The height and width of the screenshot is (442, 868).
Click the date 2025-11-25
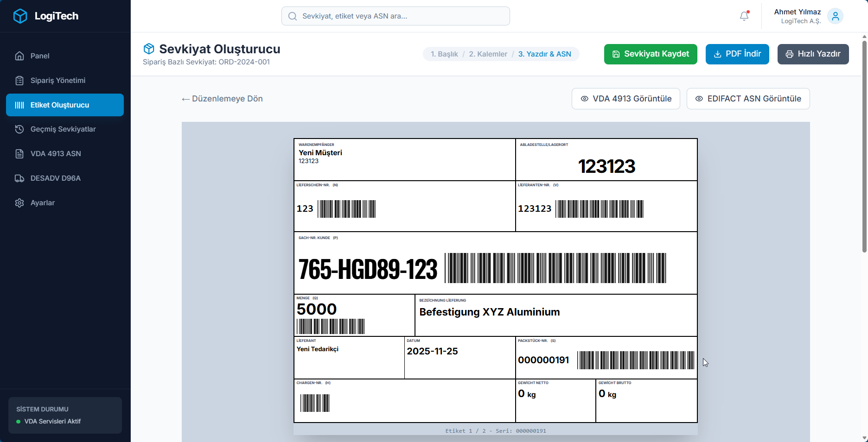(x=432, y=351)
